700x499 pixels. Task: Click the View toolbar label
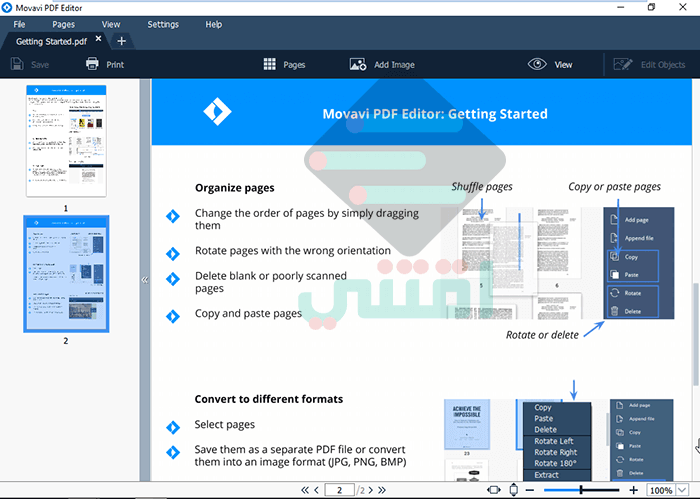[x=563, y=65]
